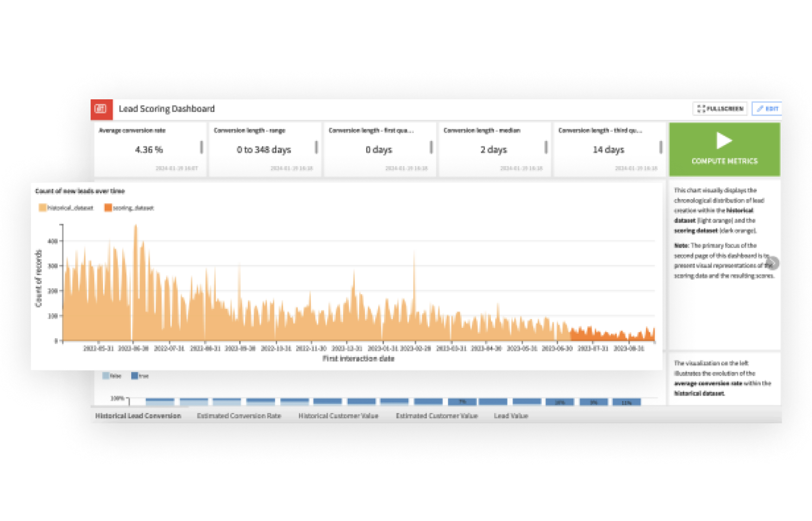Click the Average conversion rate tile handle

[x=201, y=147]
